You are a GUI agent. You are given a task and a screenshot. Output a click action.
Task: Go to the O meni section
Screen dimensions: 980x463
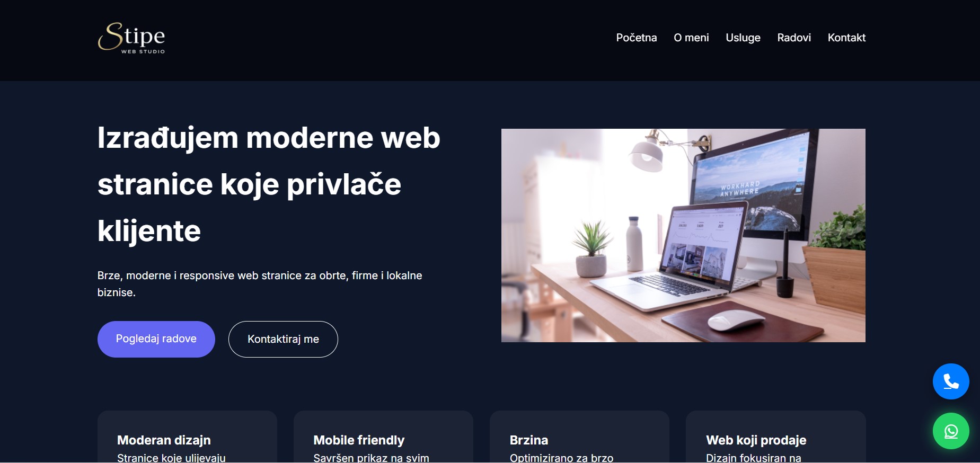(x=691, y=38)
